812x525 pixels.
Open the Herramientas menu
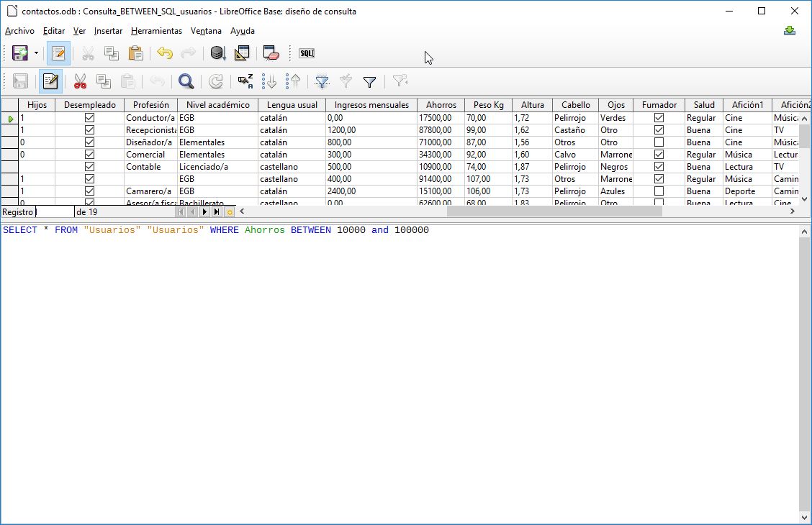click(157, 31)
